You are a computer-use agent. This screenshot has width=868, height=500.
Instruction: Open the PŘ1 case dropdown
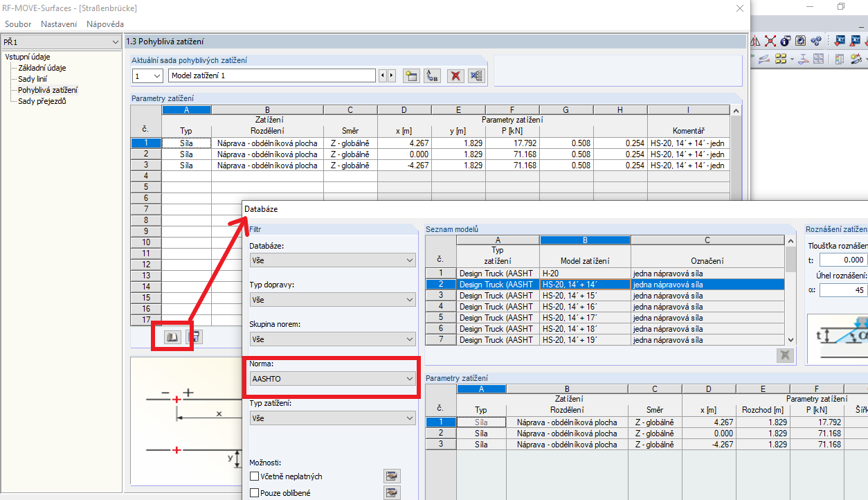click(61, 42)
